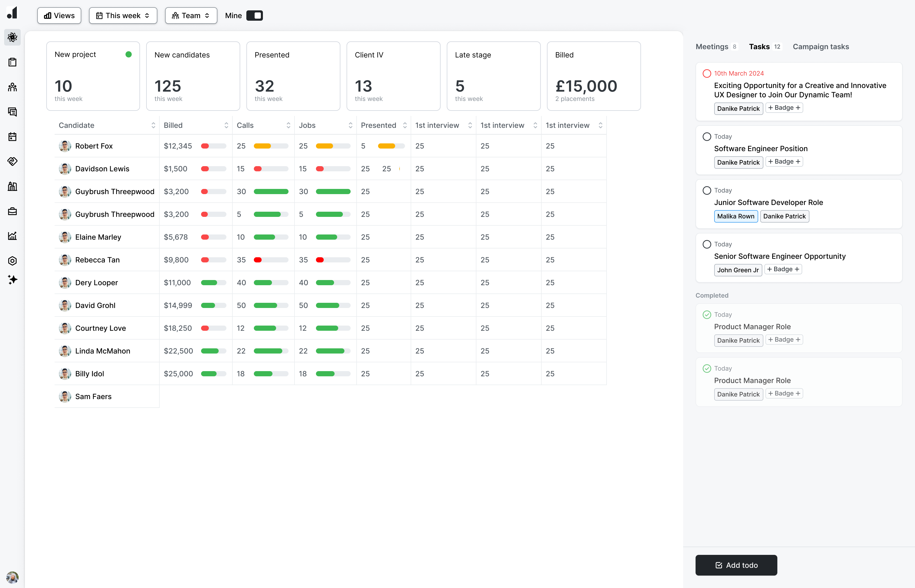
Task: Mark Software Engineer Position task complete
Action: click(x=707, y=137)
